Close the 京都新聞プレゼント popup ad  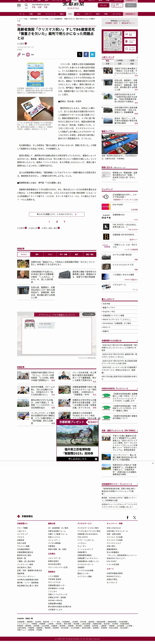click(99, 419)
